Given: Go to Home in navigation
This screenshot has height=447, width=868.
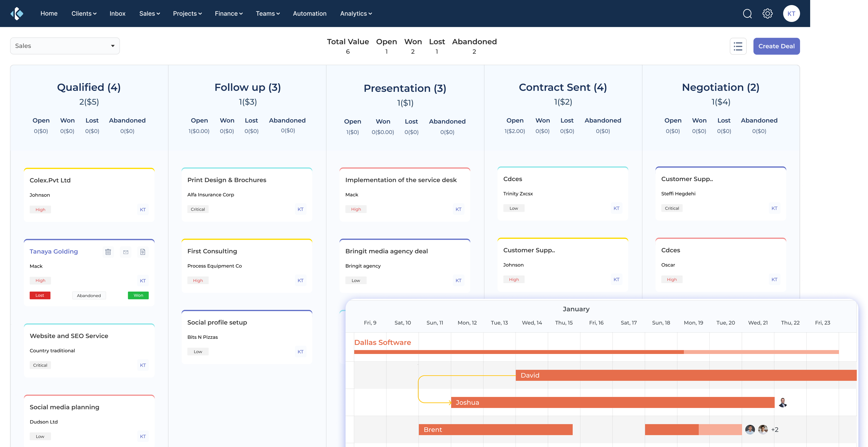Looking at the screenshot, I should [49, 13].
